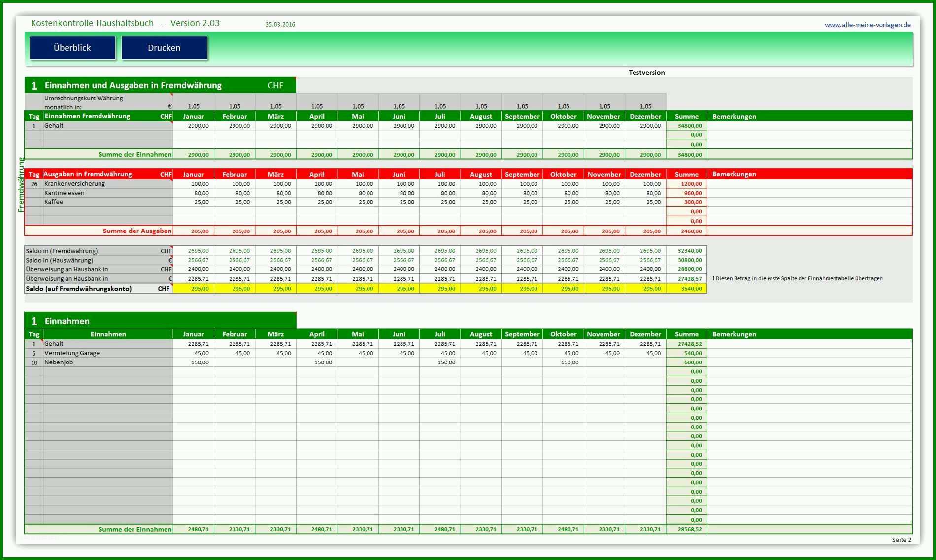Image resolution: width=936 pixels, height=560 pixels.
Task: Select the Kantine essen expense row label
Action: click(108, 193)
